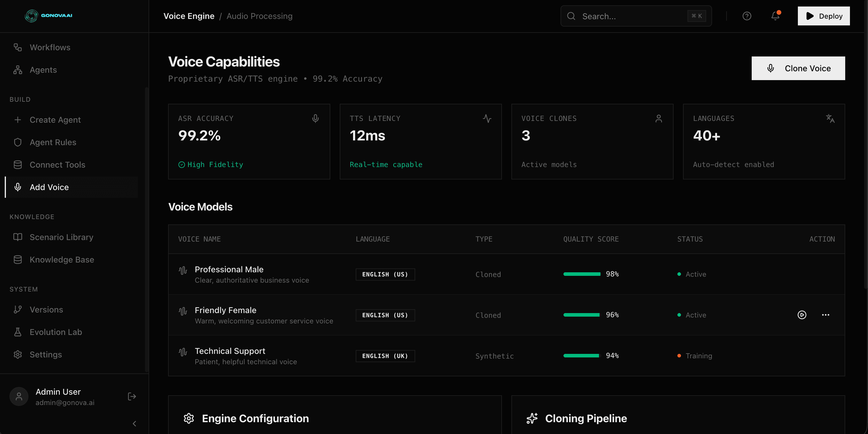Click the Professional Male quality score bar

(582, 274)
